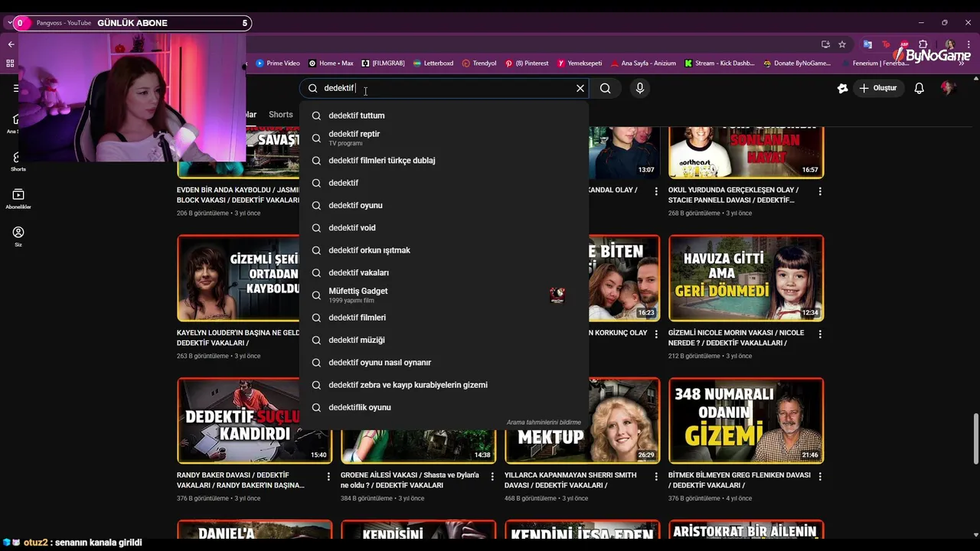Open the "OKUL YURDUNDA GERÇEKLEŞEN OLAY" title
This screenshot has width=980, height=551.
tap(733, 194)
